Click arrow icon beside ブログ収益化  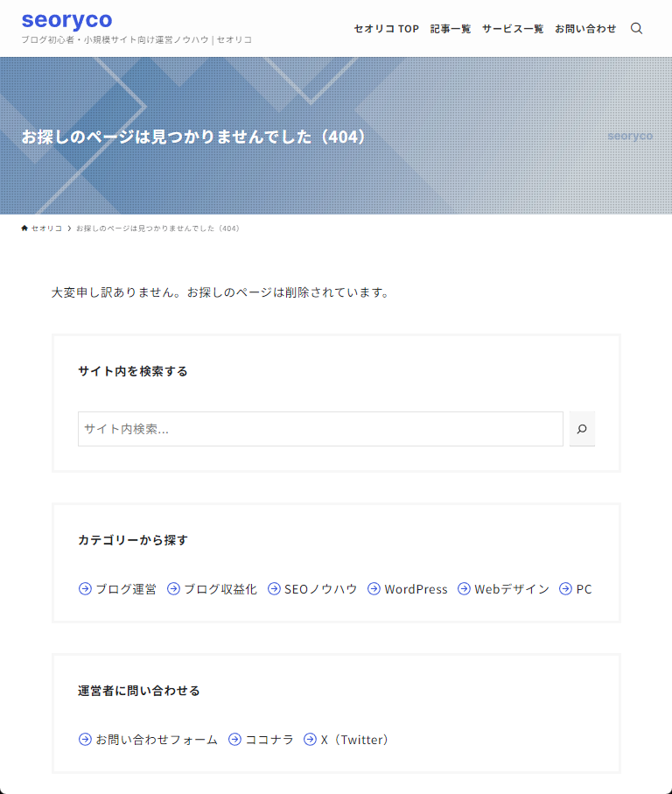click(x=173, y=588)
